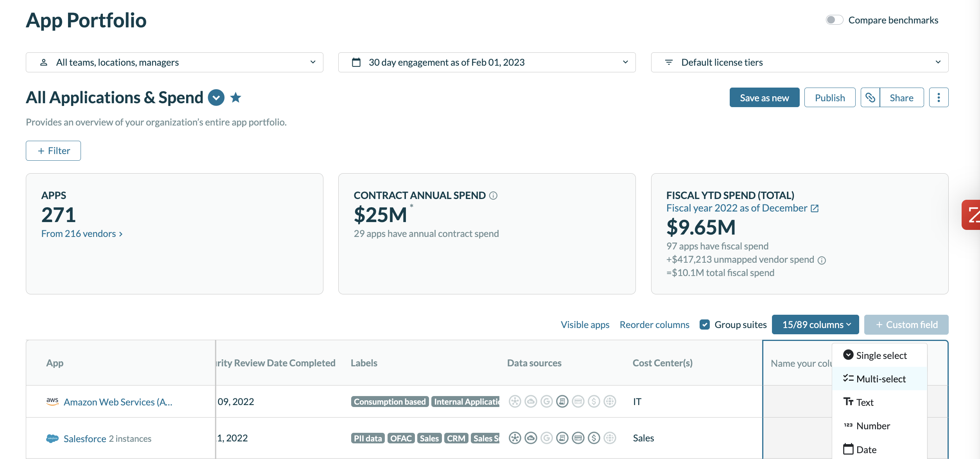This screenshot has width=980, height=459.
Task: Expand the view selector chevron beside title
Action: point(216,97)
